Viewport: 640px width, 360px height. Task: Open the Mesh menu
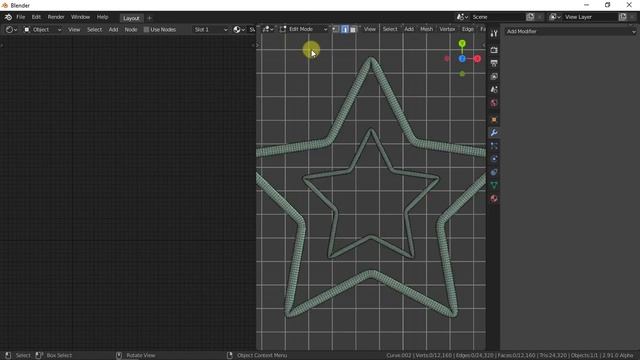[x=427, y=29]
